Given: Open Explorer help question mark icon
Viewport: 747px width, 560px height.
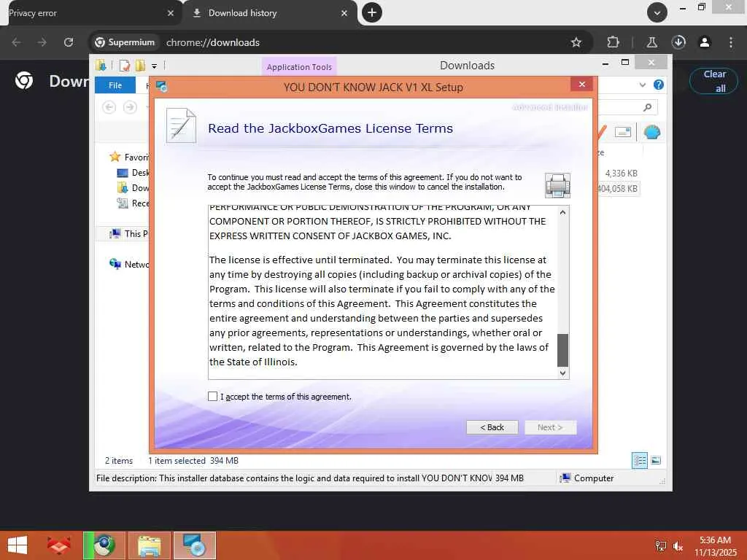Looking at the screenshot, I should point(659,85).
